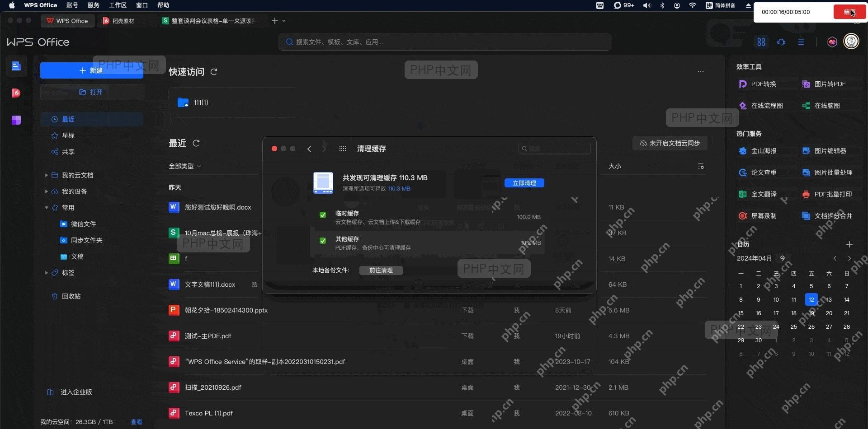The height and width of the screenshot is (429, 868).
Task: Expand the 标签 tree node
Action: 46,273
